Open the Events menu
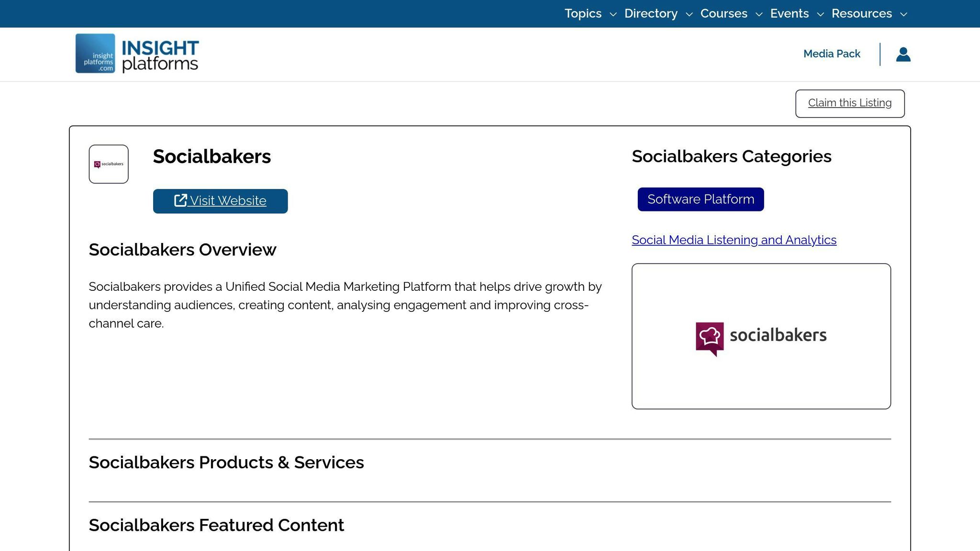The height and width of the screenshot is (551, 980). coord(789,13)
